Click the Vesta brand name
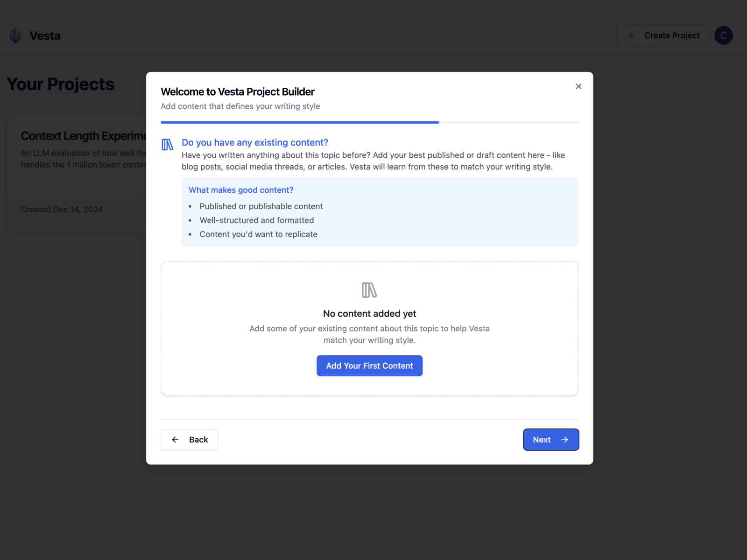Image resolution: width=747 pixels, height=560 pixels. (45, 36)
